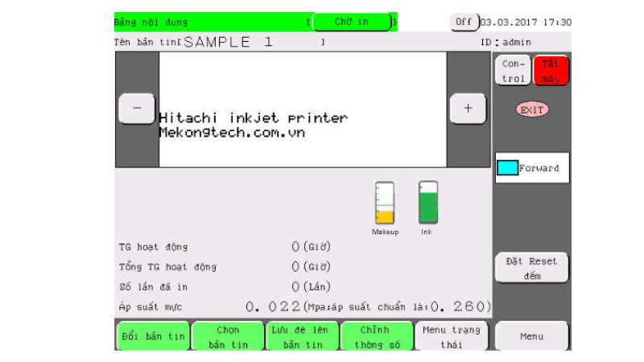Screen dimensions: 644x362
Task: Tap Lưu đè lên bản tin button
Action: pos(303,336)
